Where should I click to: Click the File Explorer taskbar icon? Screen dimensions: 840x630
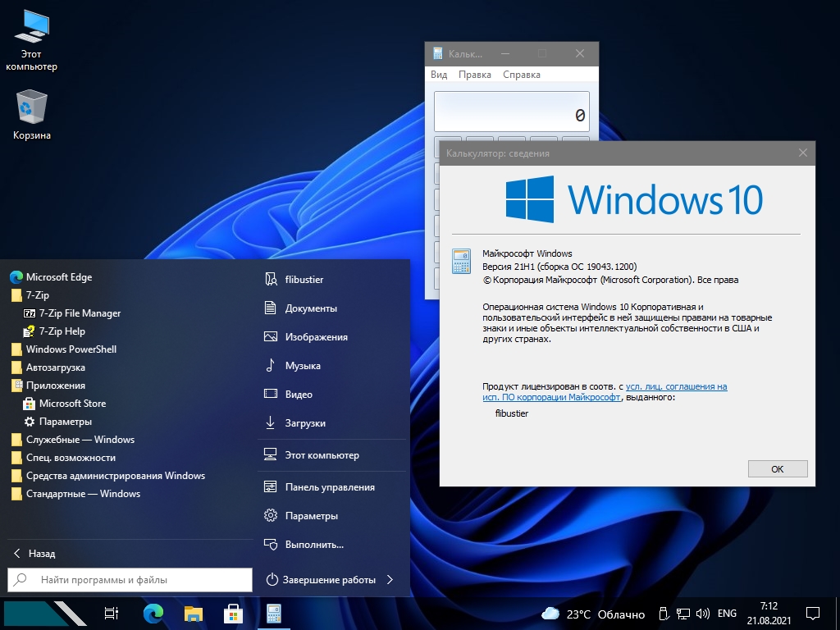tap(193, 613)
